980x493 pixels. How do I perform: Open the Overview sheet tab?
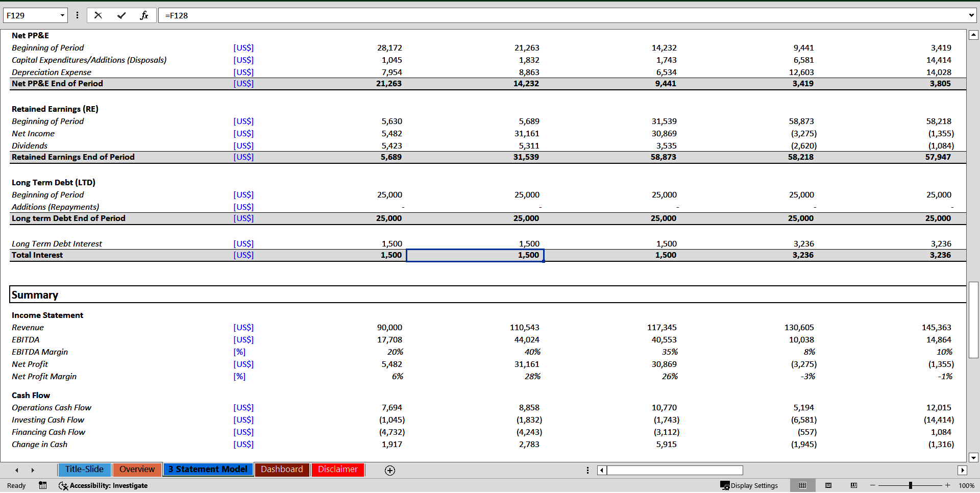tap(137, 470)
